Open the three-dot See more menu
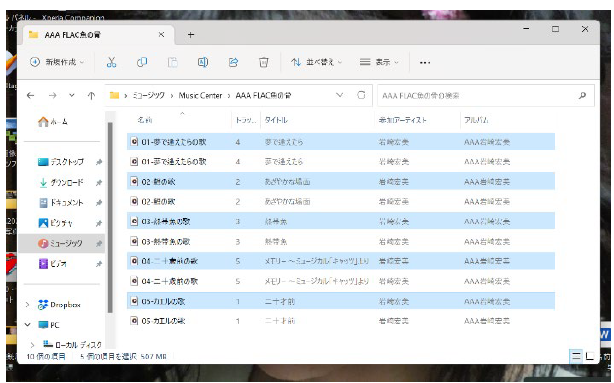This screenshot has height=383, width=614. pyautogui.click(x=425, y=63)
